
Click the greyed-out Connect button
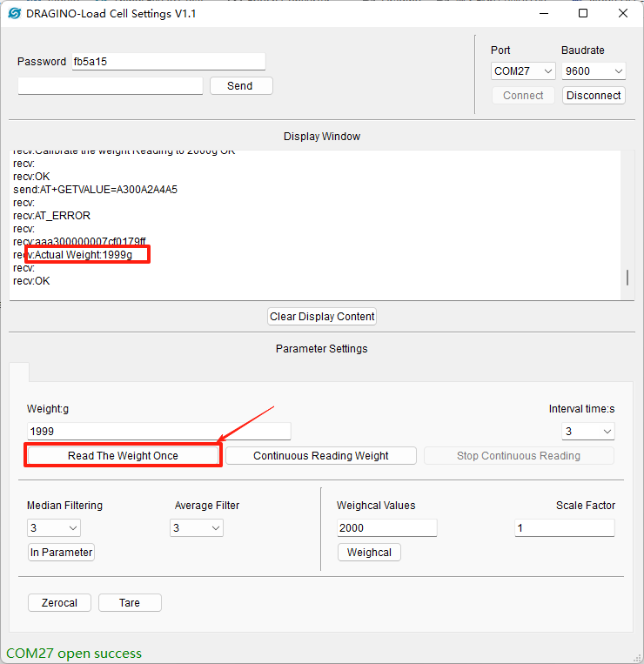tap(523, 95)
